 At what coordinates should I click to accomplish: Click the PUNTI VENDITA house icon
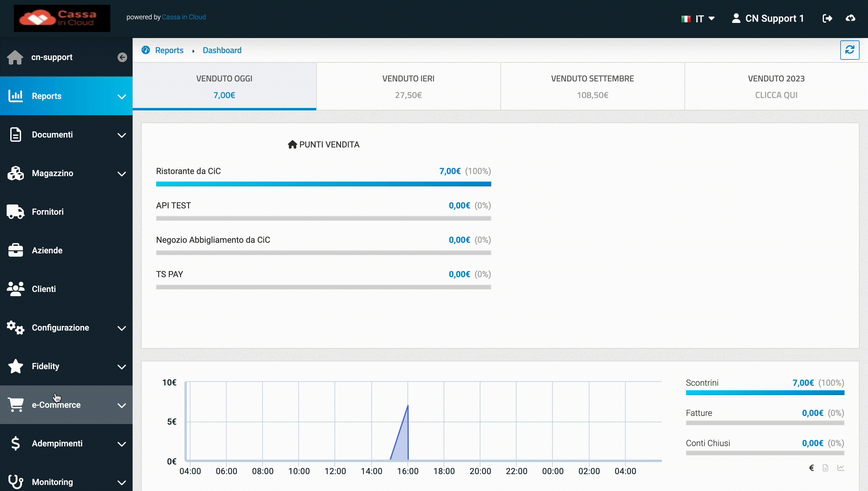tap(292, 144)
